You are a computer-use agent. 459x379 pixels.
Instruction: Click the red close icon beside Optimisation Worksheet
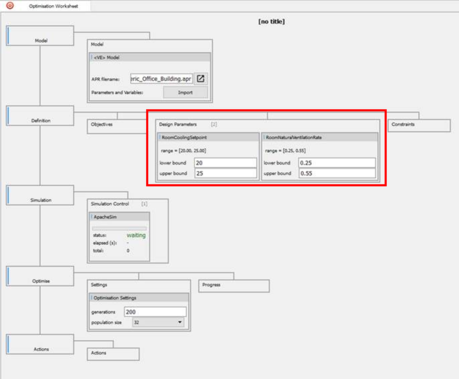point(10,6)
